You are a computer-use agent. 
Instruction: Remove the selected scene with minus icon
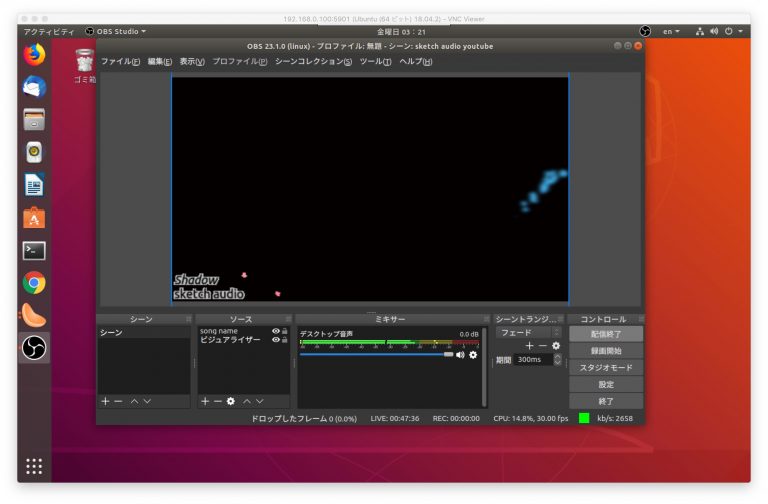[118, 401]
